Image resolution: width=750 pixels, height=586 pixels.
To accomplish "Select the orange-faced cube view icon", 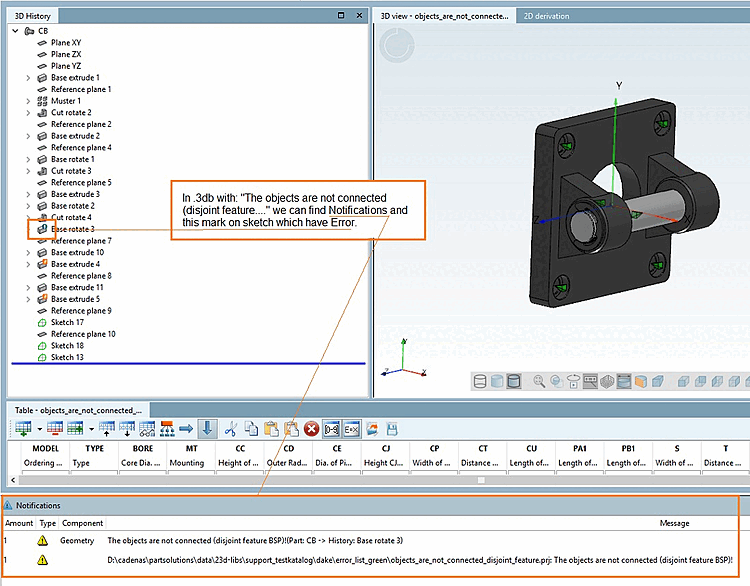I will [x=640, y=381].
